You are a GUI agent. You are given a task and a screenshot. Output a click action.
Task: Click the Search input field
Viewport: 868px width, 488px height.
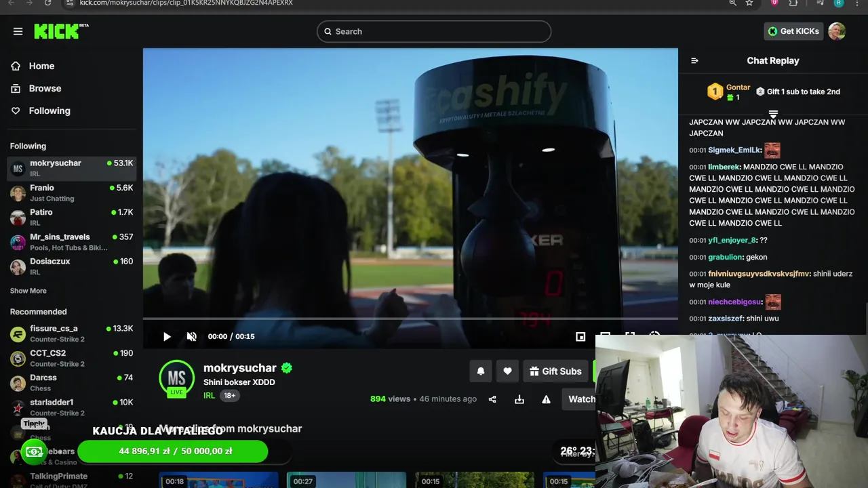click(x=434, y=31)
